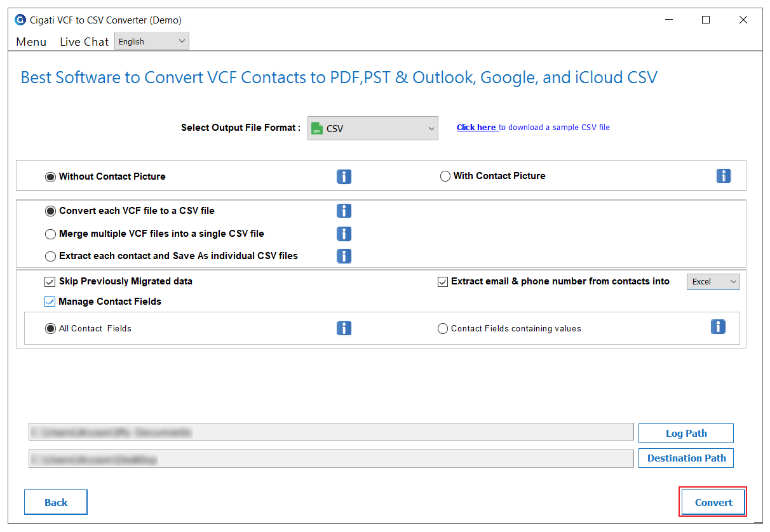
Task: Open Live Chat
Action: pos(84,42)
